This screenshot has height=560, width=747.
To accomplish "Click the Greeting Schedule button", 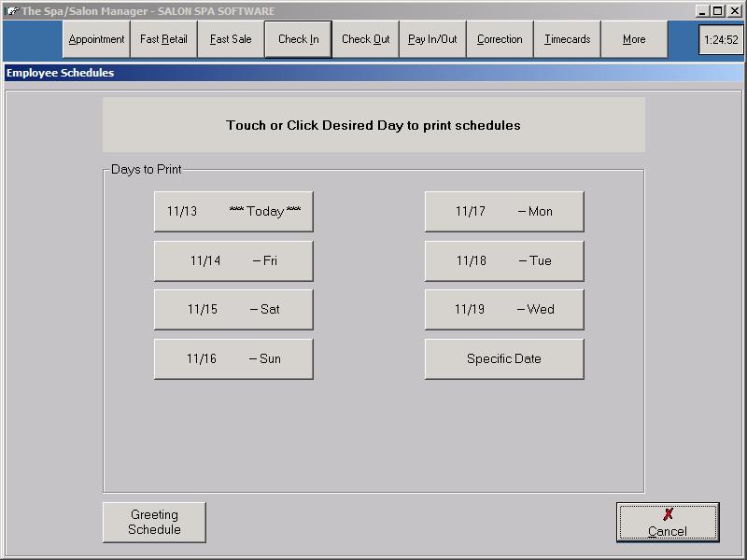I will [154, 523].
